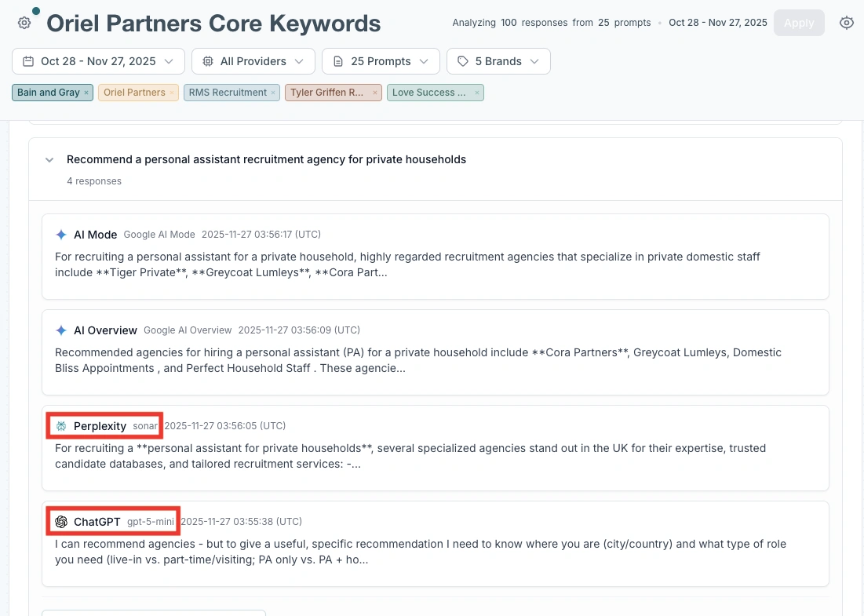
Task: Open the date range dropdown
Action: tap(98, 61)
